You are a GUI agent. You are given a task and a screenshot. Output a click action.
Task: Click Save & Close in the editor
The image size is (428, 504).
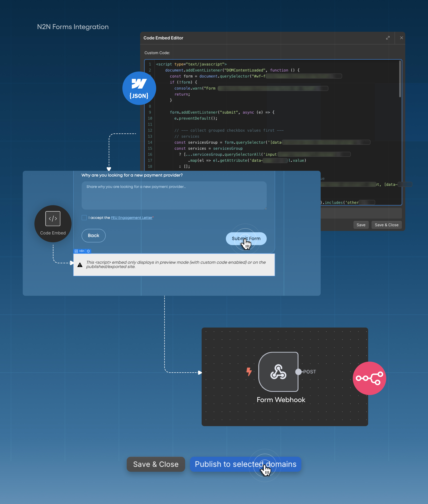coord(387,225)
